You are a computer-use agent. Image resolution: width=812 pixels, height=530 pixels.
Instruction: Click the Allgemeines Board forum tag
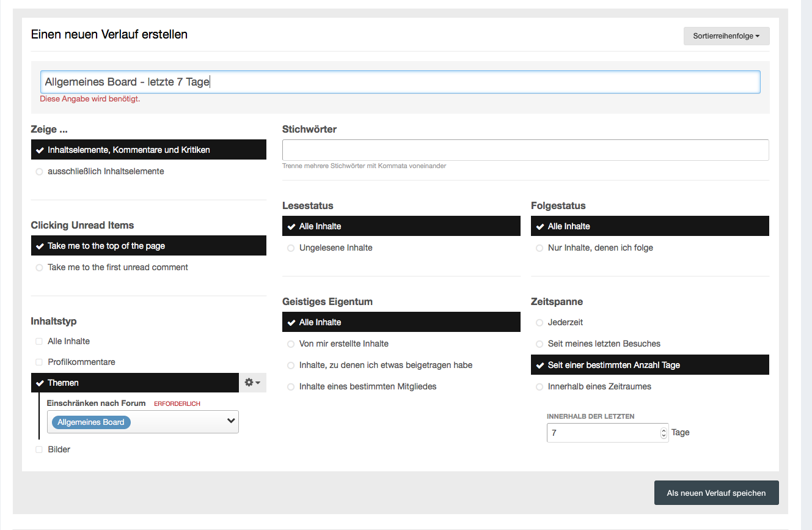point(91,422)
